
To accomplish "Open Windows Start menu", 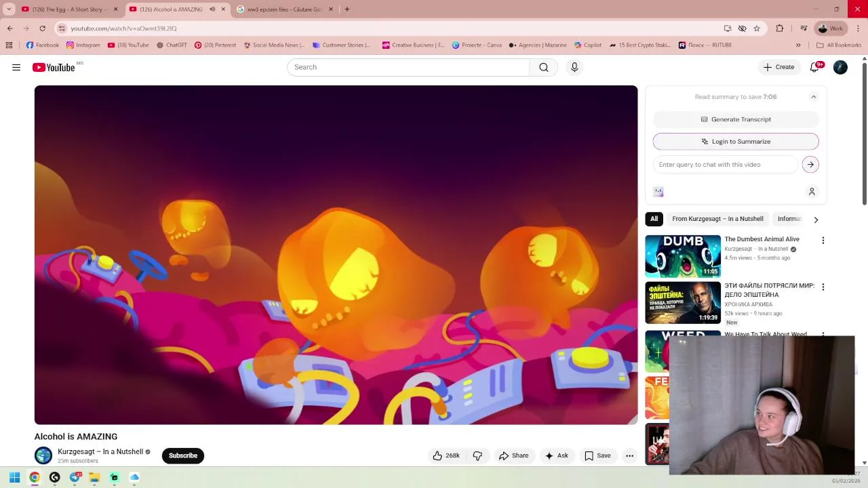I will pos(14,477).
